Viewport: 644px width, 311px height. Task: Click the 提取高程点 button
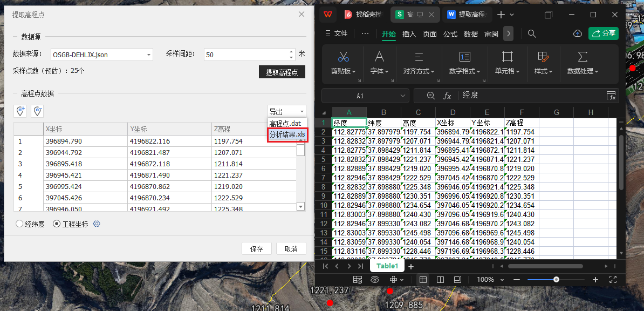click(x=282, y=72)
